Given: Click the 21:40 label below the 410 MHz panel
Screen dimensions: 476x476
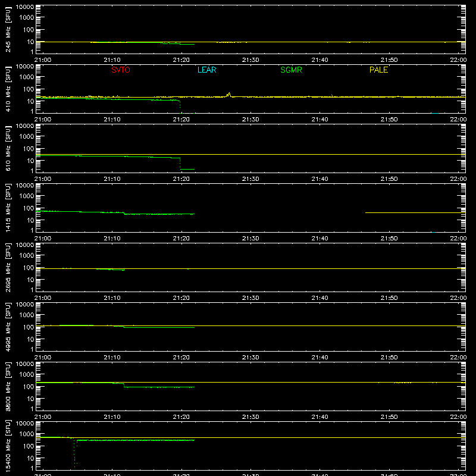Looking at the screenshot, I should point(320,120).
